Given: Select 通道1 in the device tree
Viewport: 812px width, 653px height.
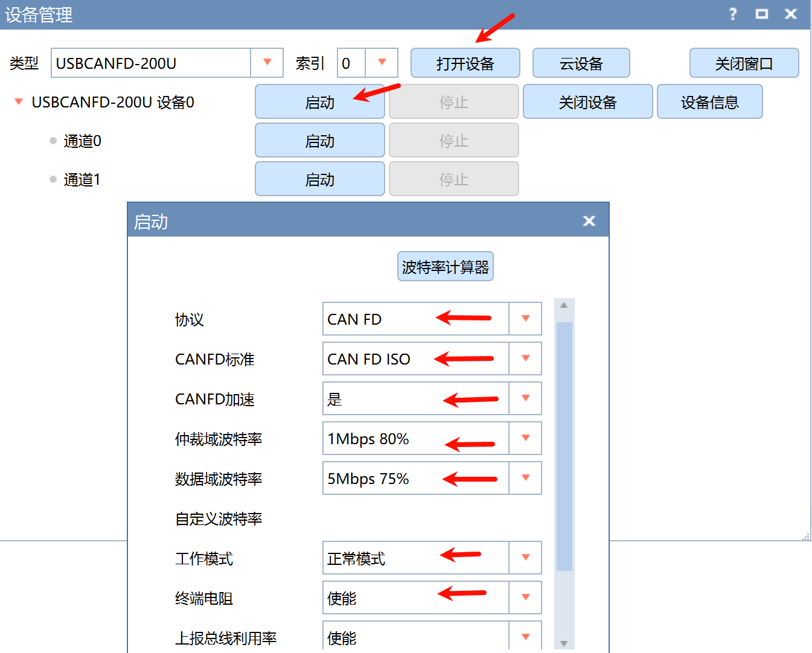Looking at the screenshot, I should pyautogui.click(x=82, y=180).
